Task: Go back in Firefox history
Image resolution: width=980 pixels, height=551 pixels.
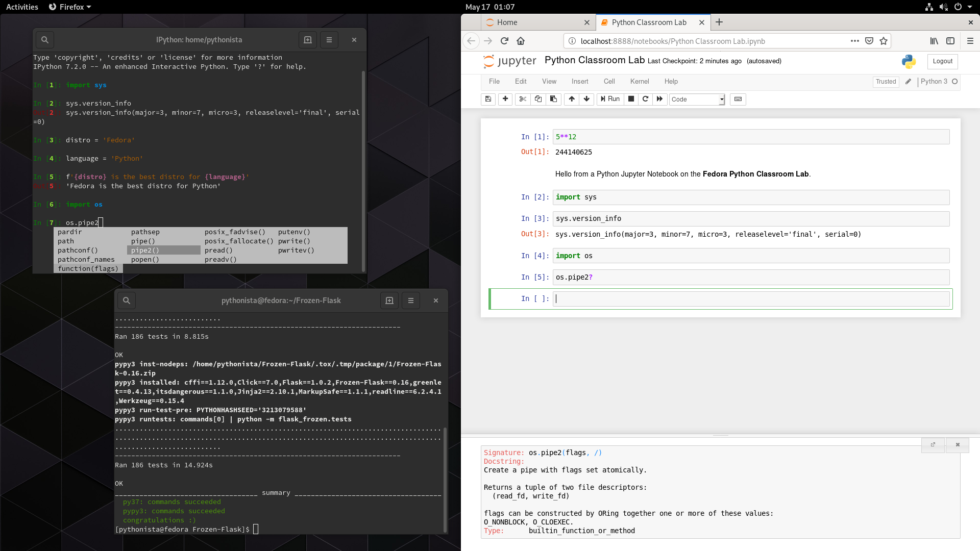Action: [x=471, y=41]
